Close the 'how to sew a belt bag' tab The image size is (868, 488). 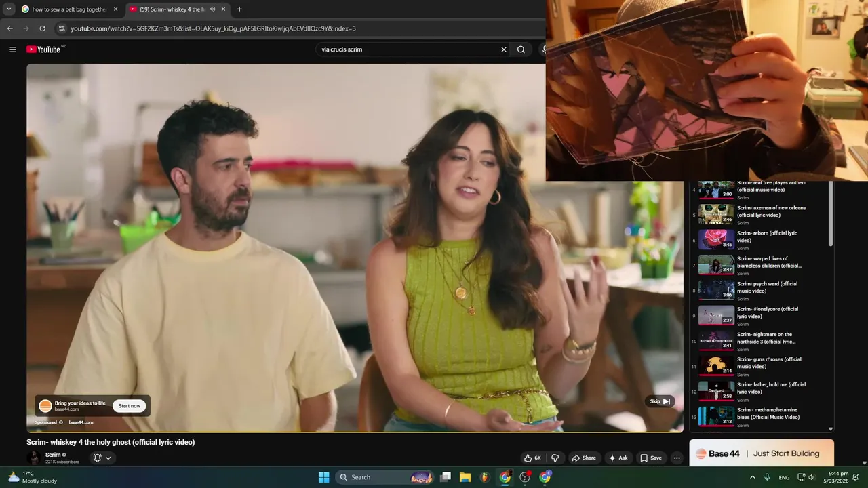(x=115, y=9)
